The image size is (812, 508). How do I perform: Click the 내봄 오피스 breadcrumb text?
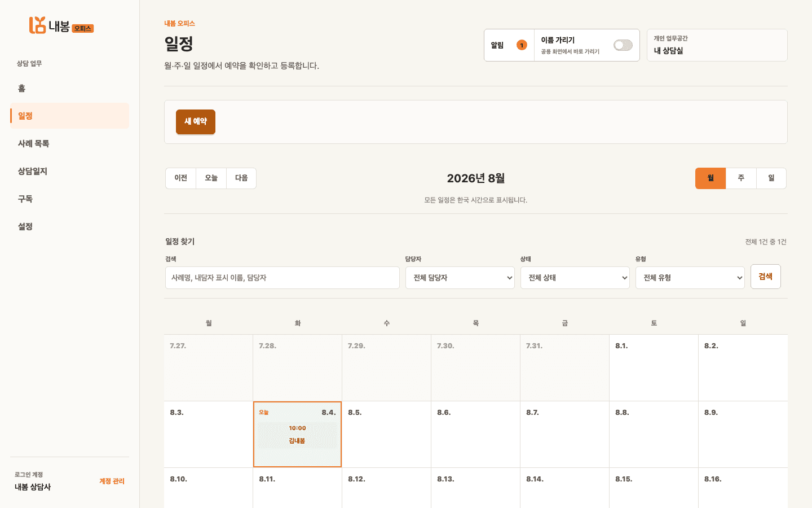pos(179,23)
